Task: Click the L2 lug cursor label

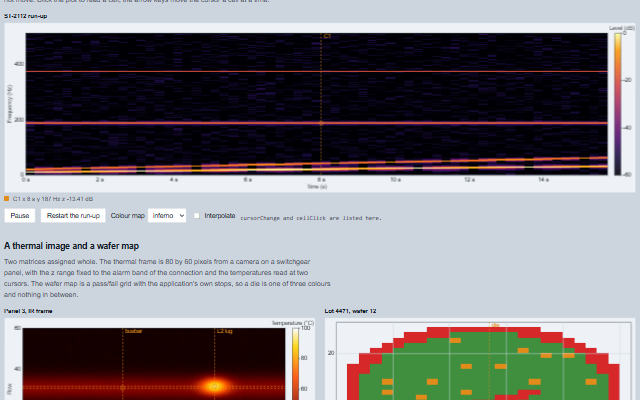Action: (x=224, y=331)
